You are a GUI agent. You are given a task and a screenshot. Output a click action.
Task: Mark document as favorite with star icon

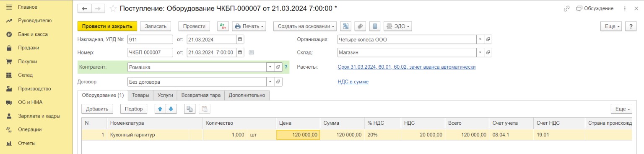click(x=113, y=8)
